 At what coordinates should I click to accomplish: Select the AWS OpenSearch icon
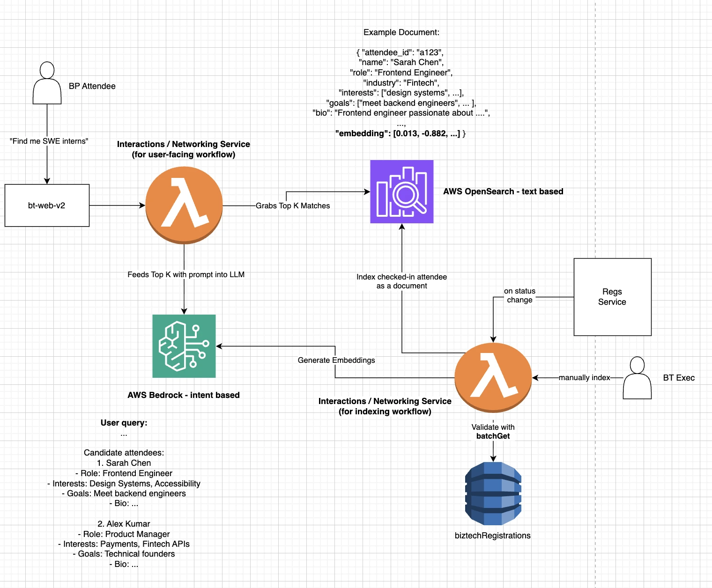click(x=402, y=191)
